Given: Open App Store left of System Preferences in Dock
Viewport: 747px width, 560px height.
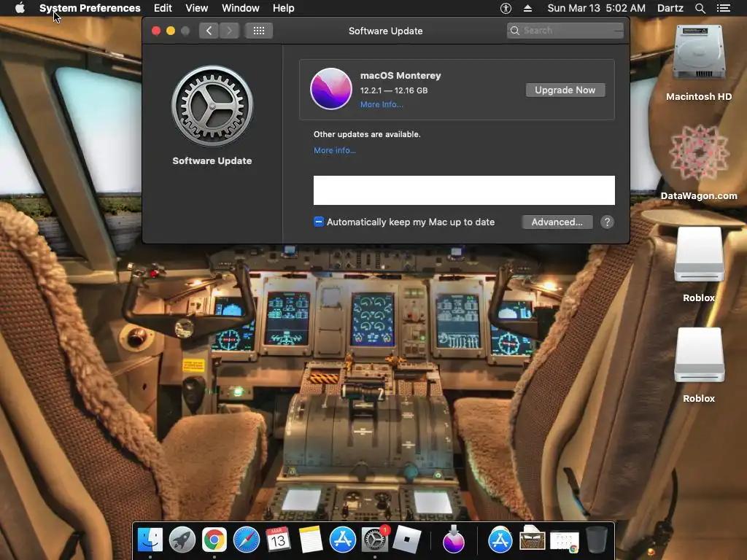Looking at the screenshot, I should click(x=343, y=540).
